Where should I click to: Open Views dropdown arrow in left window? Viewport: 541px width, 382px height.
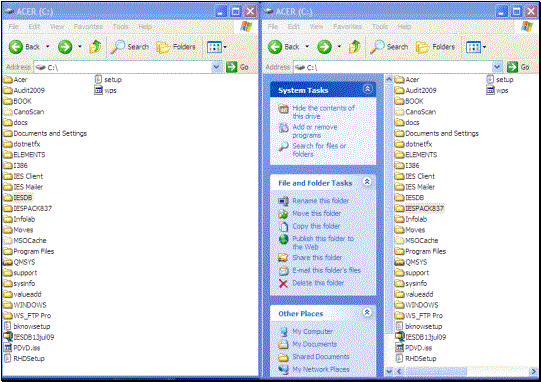pos(225,47)
